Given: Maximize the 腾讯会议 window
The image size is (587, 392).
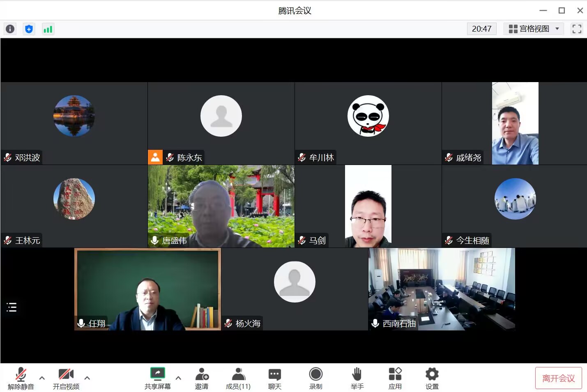Looking at the screenshot, I should tap(562, 10).
